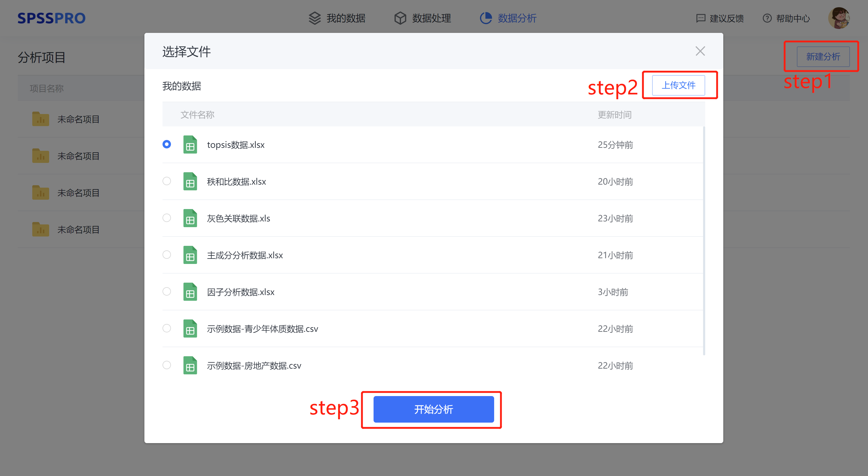Viewport: 868px width, 476px height.
Task: Click the SPSSPRO logo
Action: [x=52, y=18]
